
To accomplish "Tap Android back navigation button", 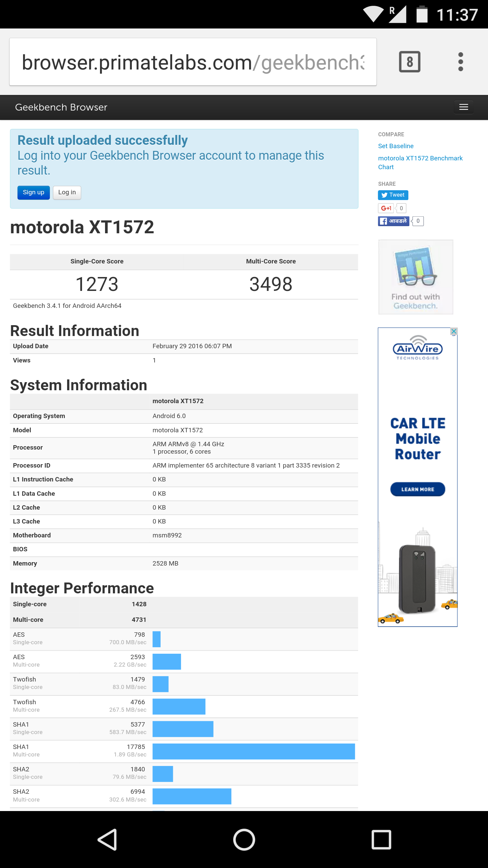I will coord(108,840).
